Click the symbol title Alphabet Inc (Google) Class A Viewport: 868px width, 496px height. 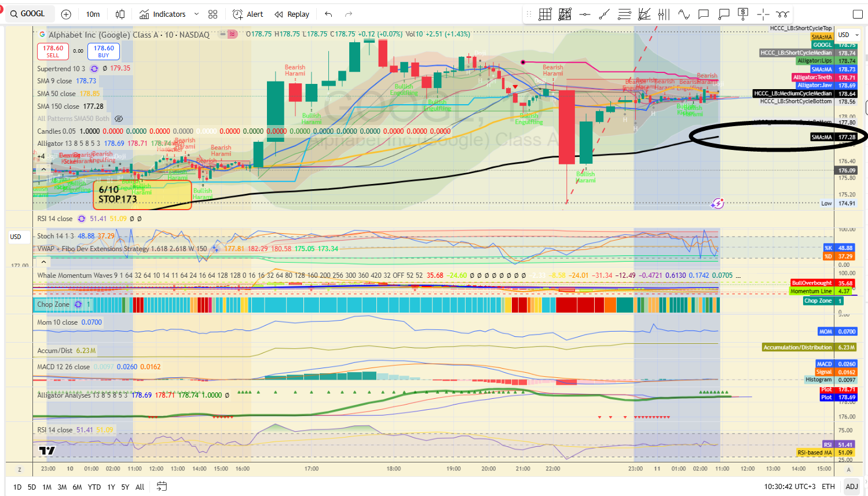tap(103, 35)
